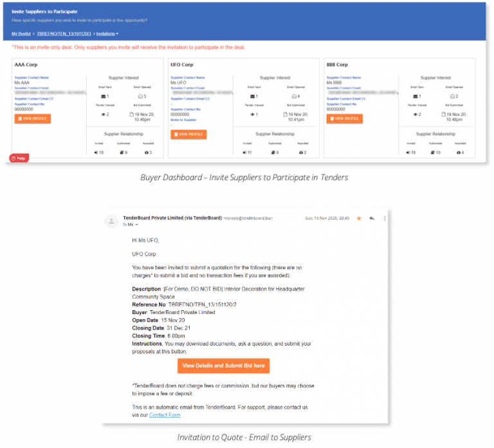Open the TBREFNO/TEN_13/191120/3 breadcrumb link
The image size is (494, 448).
(x=64, y=33)
